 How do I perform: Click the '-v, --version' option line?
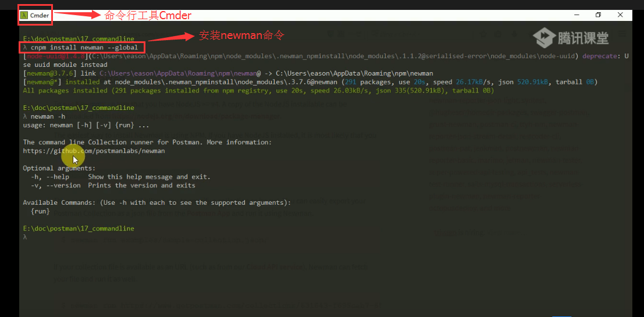113,185
